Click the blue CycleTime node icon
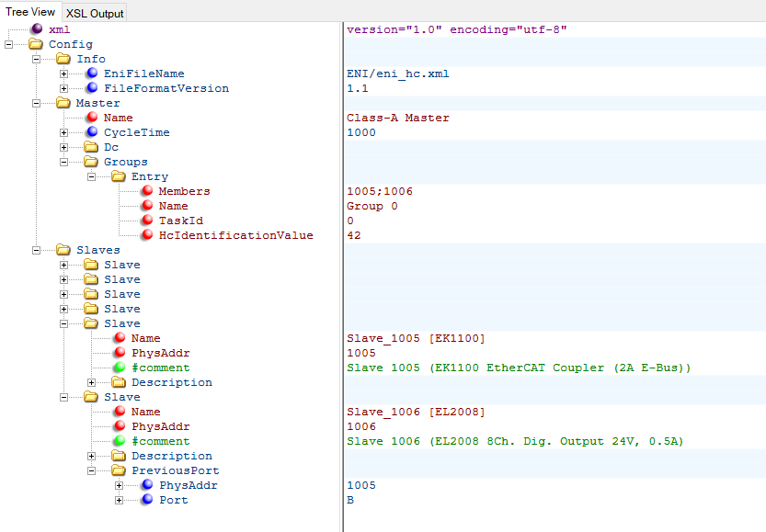The image size is (766, 532). 90,132
